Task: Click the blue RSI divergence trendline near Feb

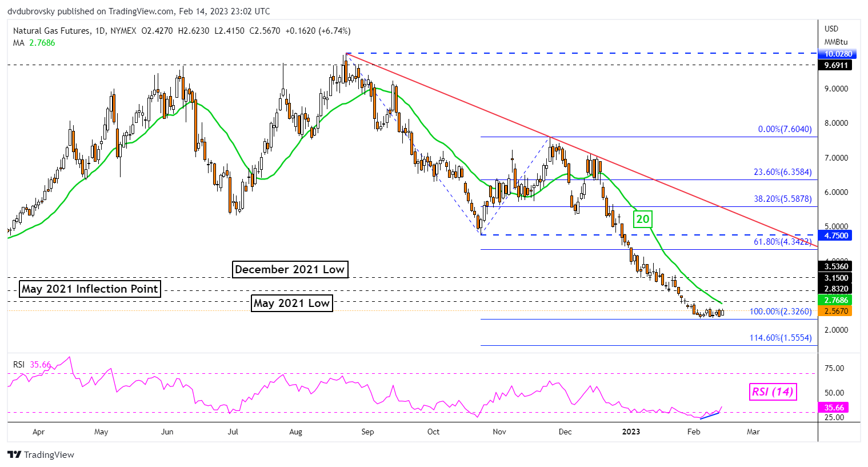Action: pyautogui.click(x=710, y=415)
